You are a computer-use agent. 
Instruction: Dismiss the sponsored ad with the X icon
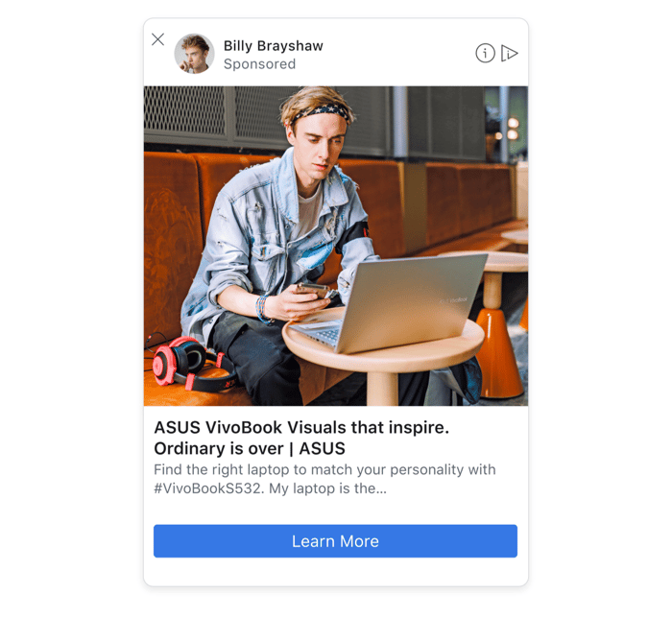point(157,39)
